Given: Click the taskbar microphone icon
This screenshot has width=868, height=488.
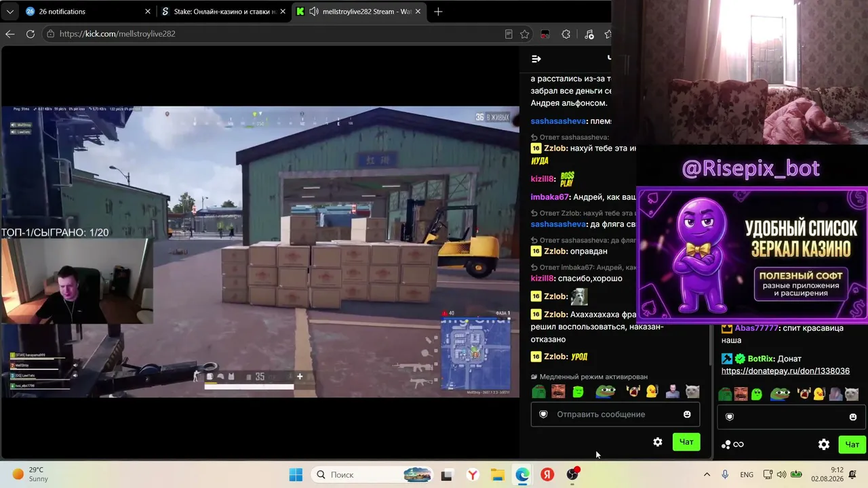Looking at the screenshot, I should point(725,474).
